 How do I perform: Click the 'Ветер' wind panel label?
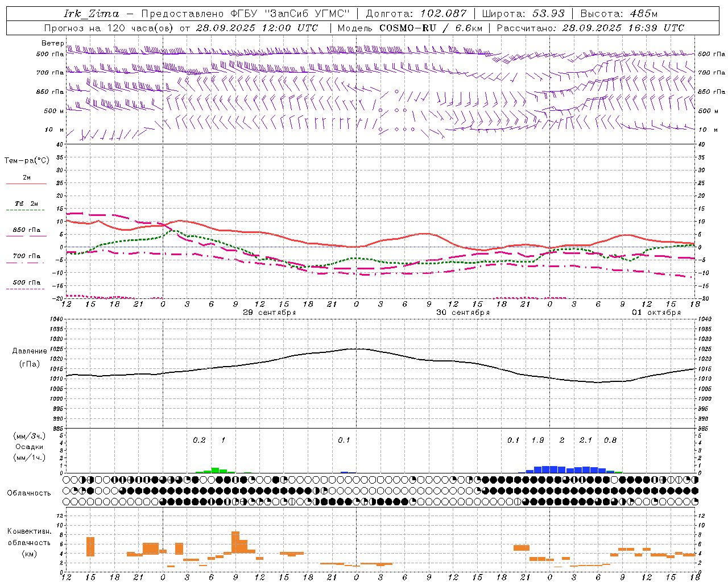(x=53, y=43)
